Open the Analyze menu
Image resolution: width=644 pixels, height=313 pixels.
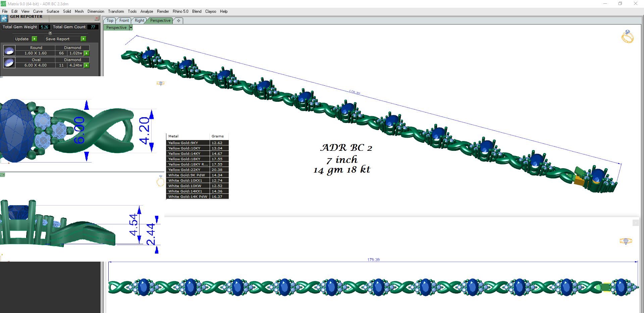[x=147, y=11]
